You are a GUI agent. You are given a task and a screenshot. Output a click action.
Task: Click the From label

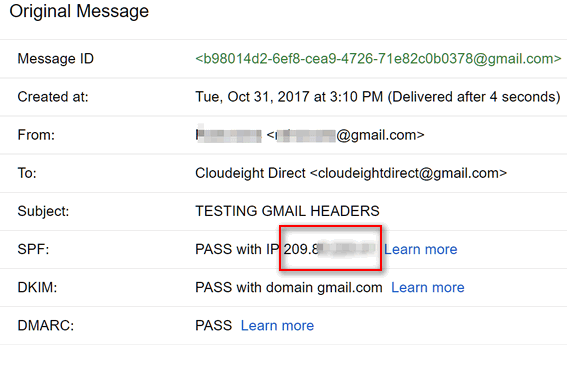tap(36, 135)
